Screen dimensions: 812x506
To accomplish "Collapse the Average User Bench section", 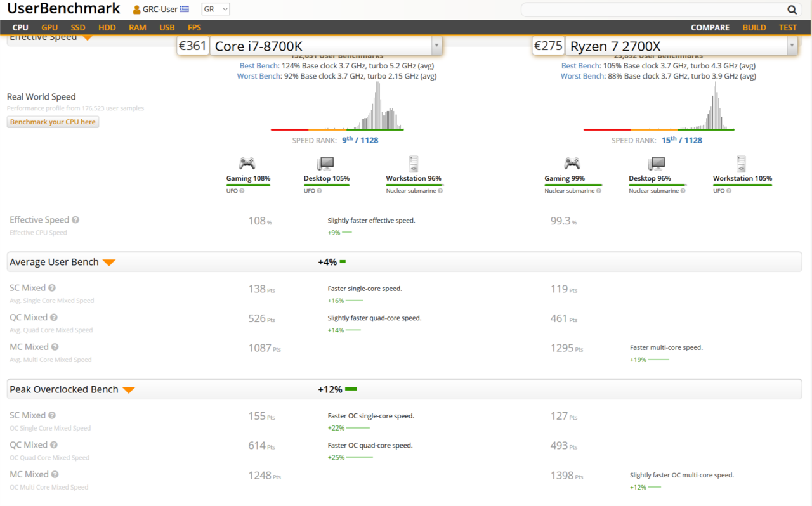I will pos(109,263).
